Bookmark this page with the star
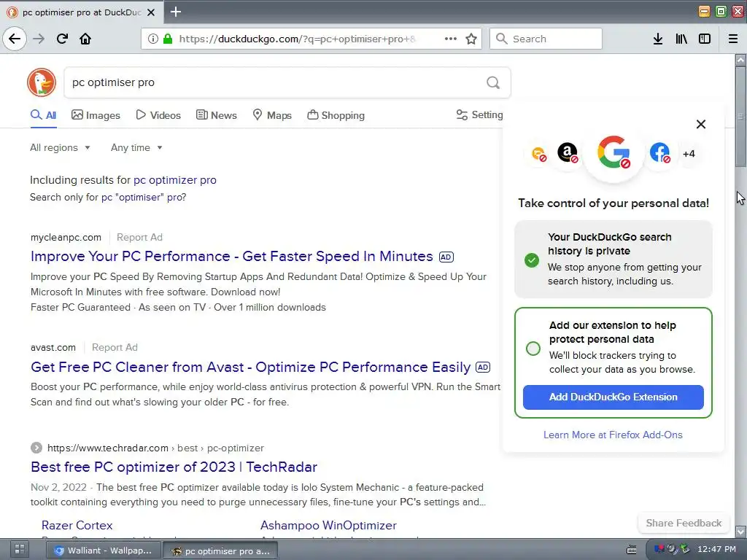 tap(471, 39)
